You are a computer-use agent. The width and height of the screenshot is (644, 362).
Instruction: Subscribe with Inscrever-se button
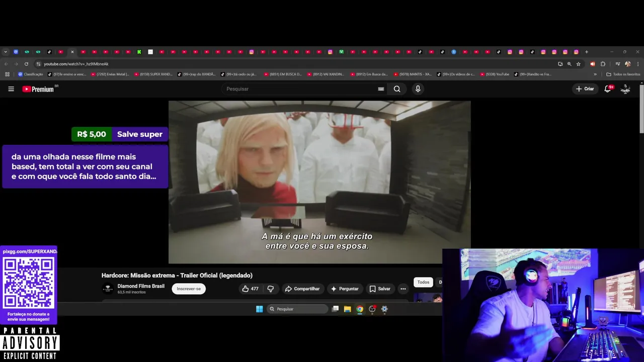click(x=189, y=289)
